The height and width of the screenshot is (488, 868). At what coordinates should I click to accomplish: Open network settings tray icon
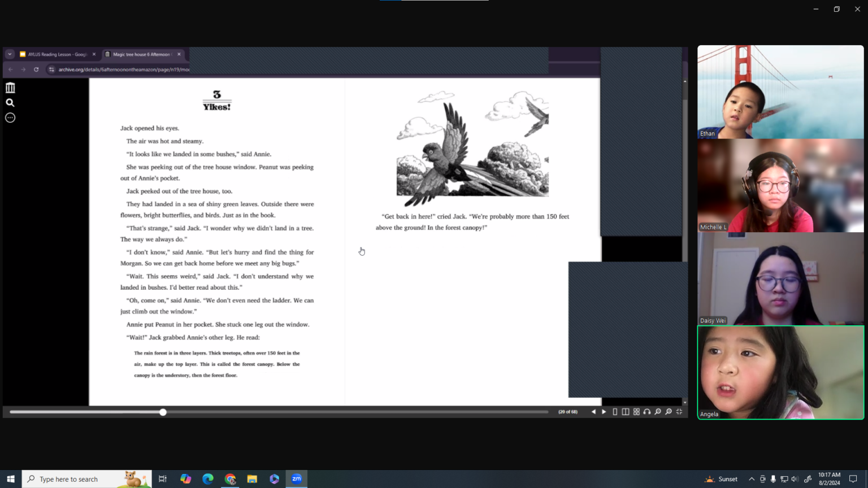point(784,479)
